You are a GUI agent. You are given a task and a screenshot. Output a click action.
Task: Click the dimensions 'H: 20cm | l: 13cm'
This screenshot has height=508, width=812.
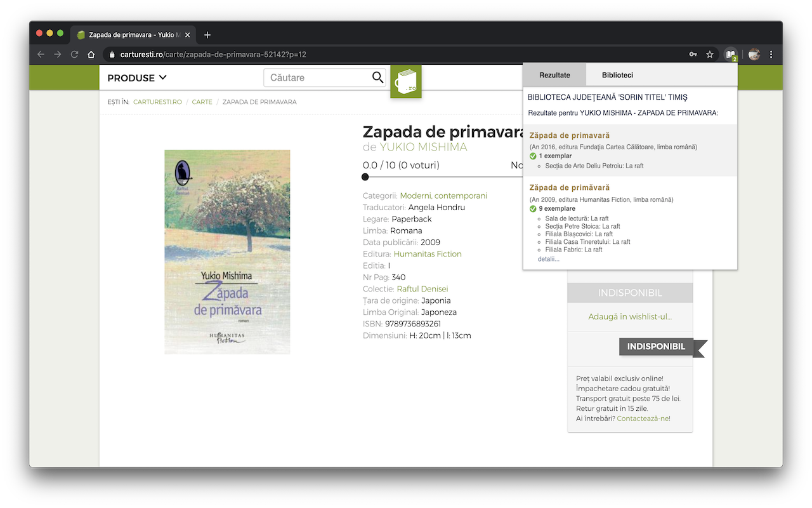(x=440, y=335)
